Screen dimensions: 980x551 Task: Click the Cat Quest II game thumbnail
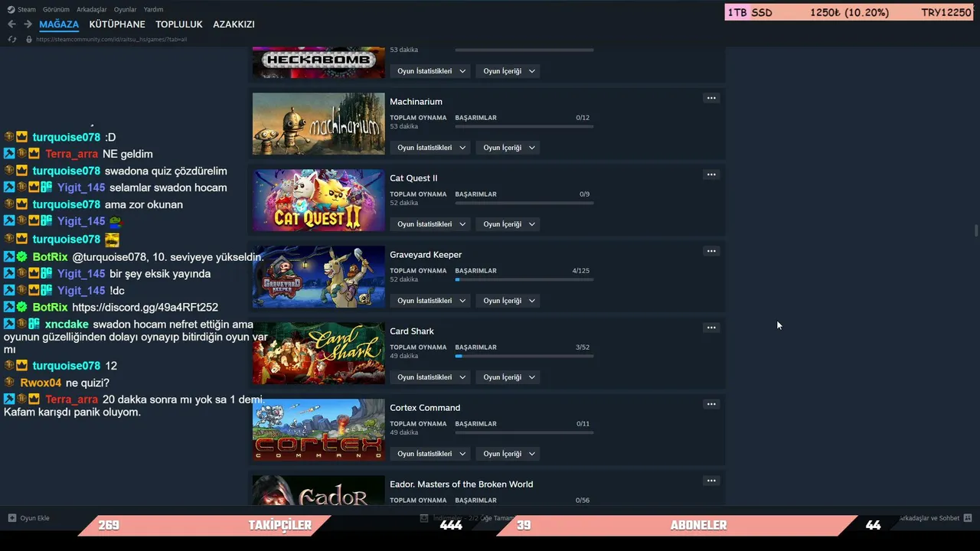(x=318, y=201)
